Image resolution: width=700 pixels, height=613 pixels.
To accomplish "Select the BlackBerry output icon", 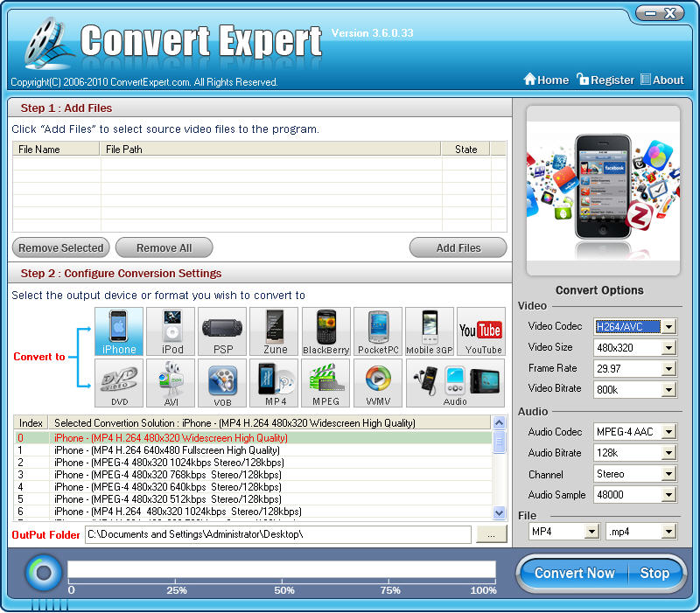I will pyautogui.click(x=325, y=331).
